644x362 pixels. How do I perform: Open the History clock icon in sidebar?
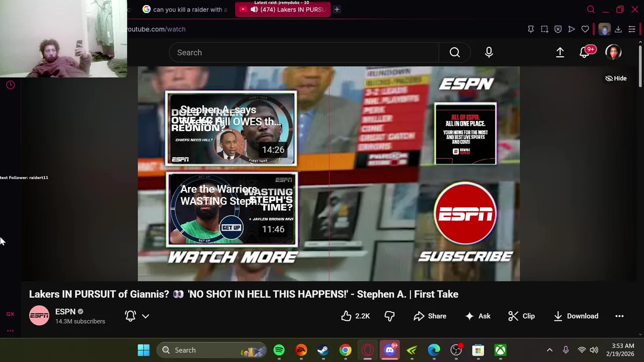(x=10, y=85)
